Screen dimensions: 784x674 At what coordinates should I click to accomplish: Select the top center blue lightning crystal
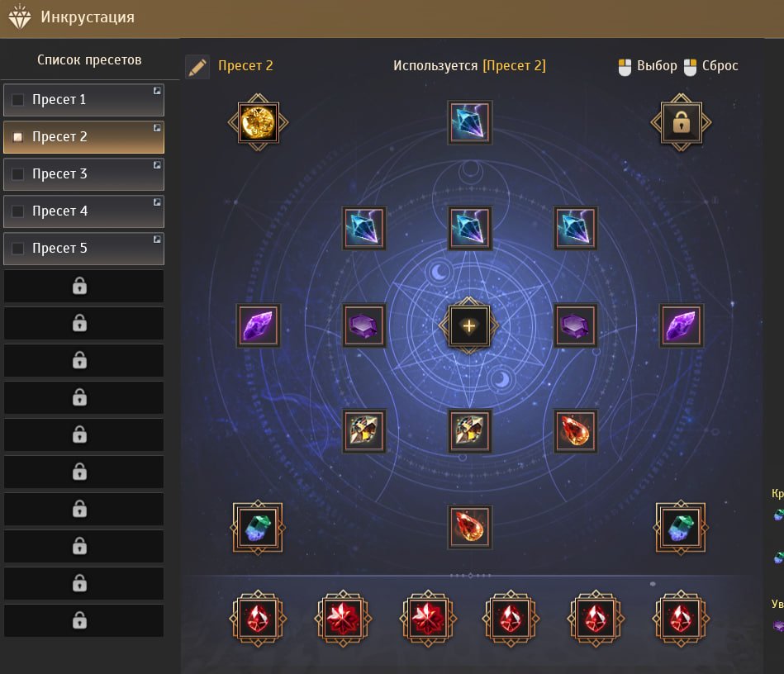click(x=469, y=122)
